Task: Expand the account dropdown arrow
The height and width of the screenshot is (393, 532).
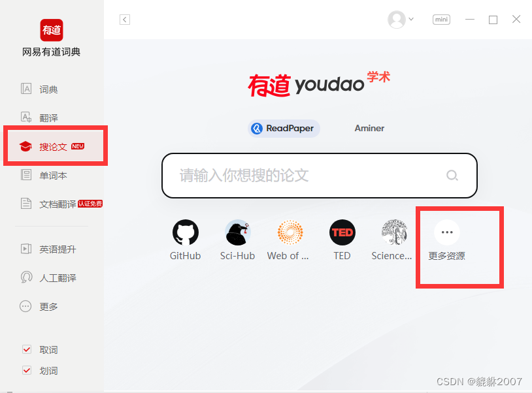Action: [411, 19]
